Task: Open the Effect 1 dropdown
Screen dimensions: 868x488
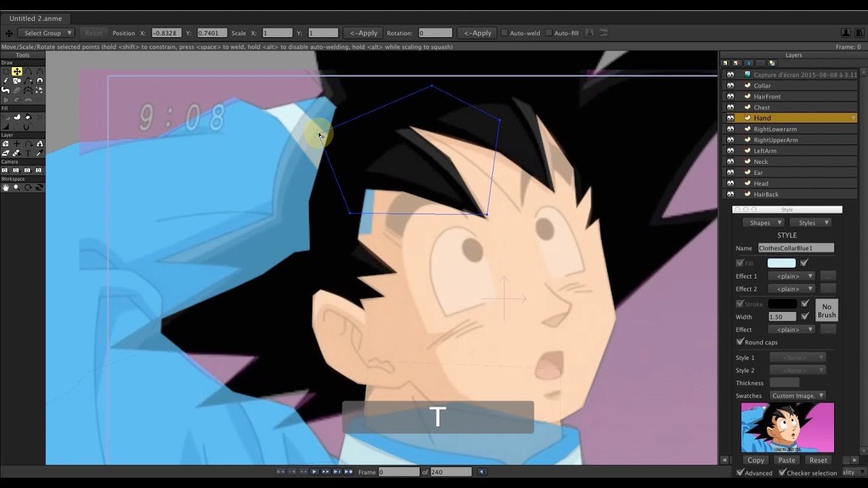Action: (x=791, y=276)
